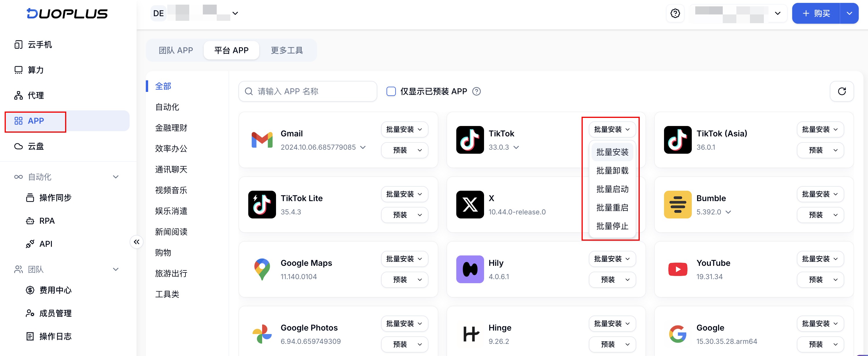This screenshot has width=868, height=356.
Task: Click help icon beside 仅显示已预装 APP
Action: point(476,91)
